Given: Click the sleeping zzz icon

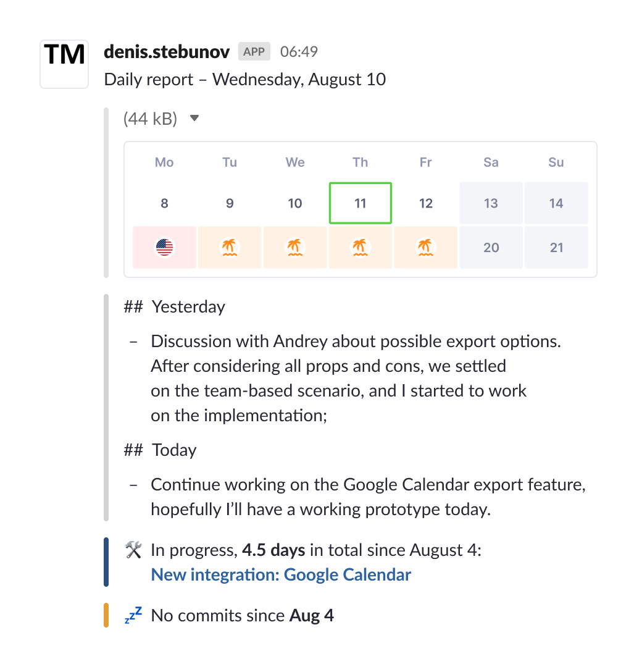Looking at the screenshot, I should [133, 615].
